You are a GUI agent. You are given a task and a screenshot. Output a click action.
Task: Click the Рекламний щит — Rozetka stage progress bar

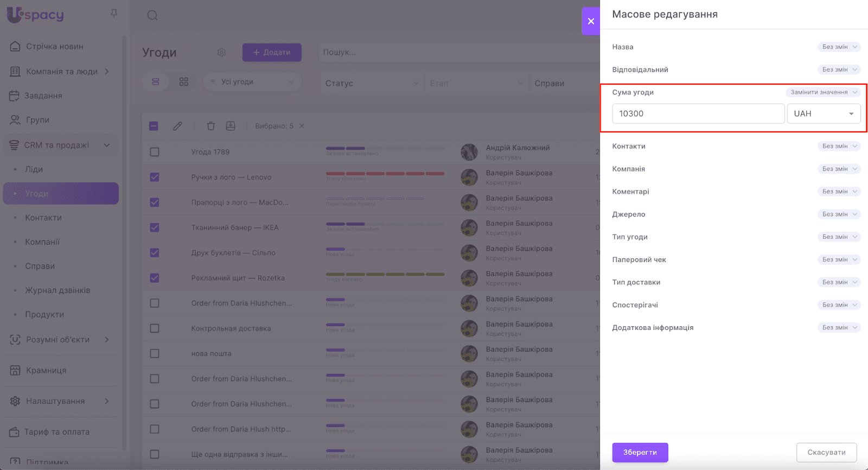[x=385, y=274]
